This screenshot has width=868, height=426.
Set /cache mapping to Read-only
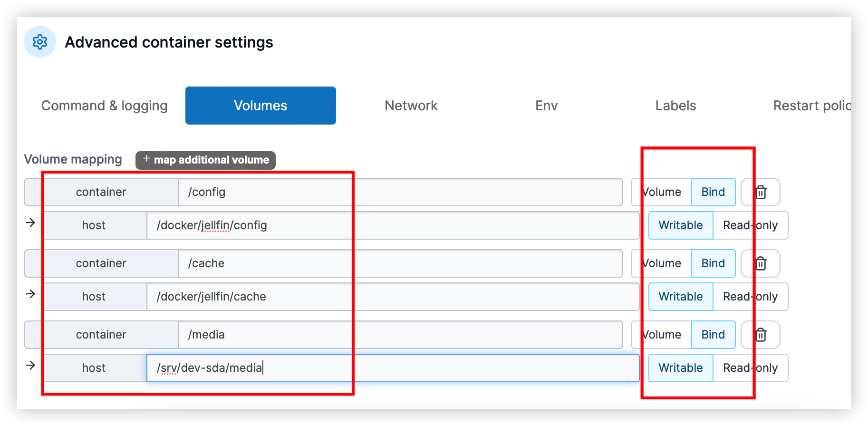[x=750, y=297]
